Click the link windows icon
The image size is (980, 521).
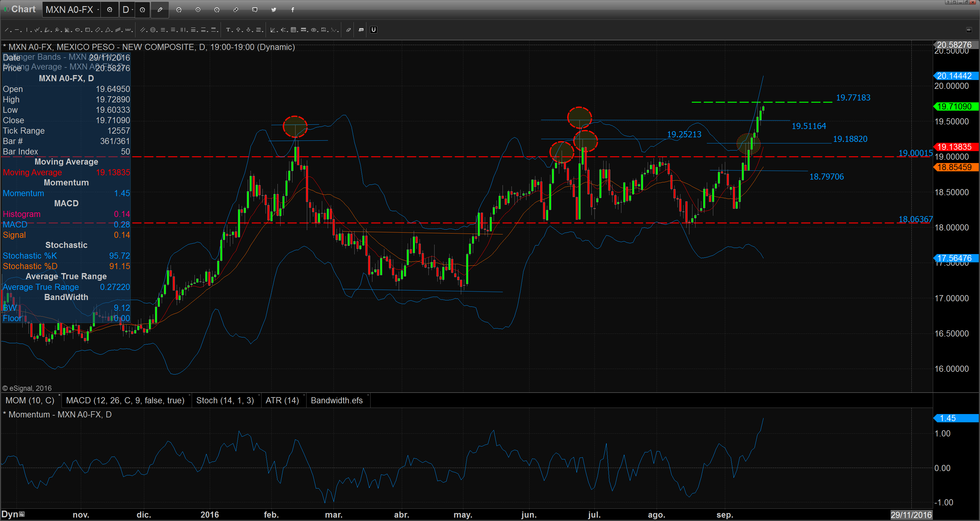[236, 10]
